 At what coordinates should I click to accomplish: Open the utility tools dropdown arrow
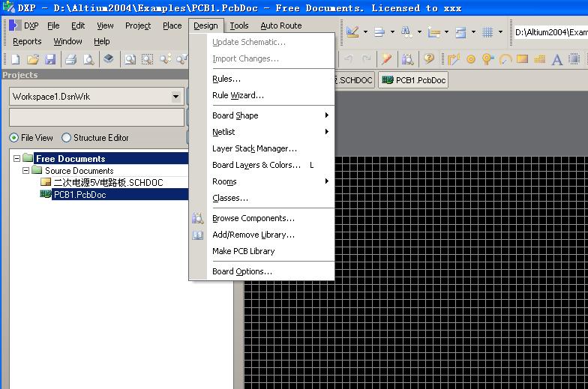pyautogui.click(x=366, y=31)
